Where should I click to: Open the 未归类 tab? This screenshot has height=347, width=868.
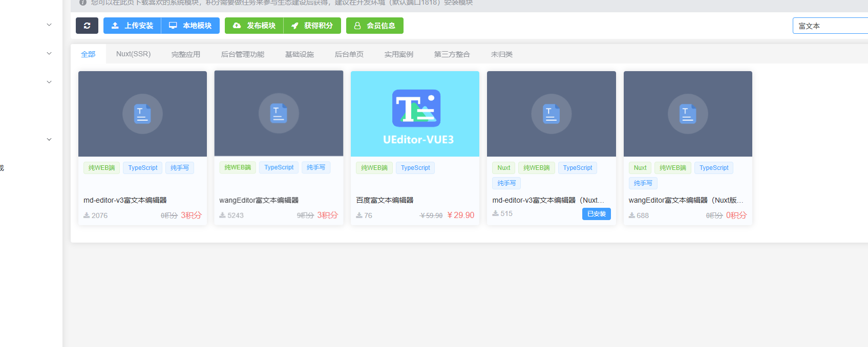pyautogui.click(x=502, y=54)
